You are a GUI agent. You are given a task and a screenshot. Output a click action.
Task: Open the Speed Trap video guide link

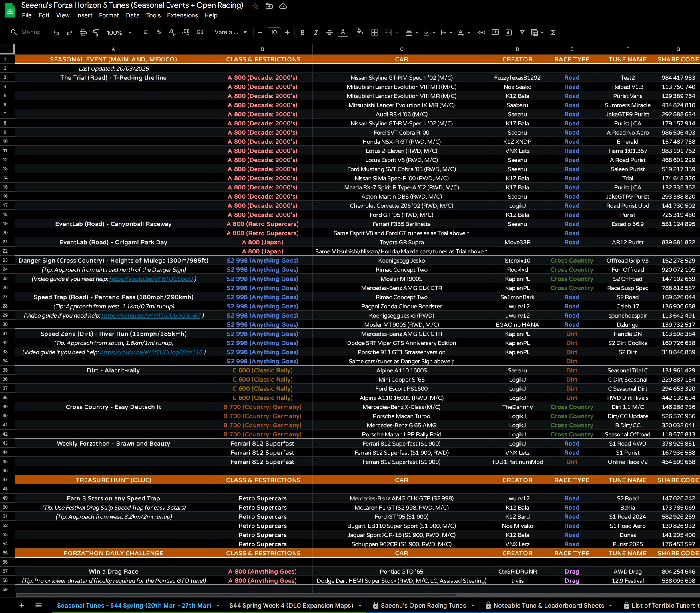pos(151,316)
